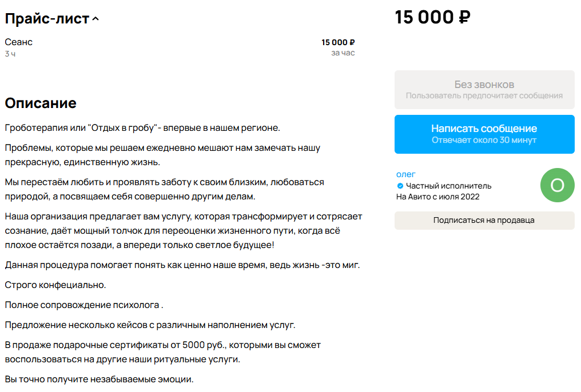This screenshot has height=392, width=581.
Task: Click the blue verified badge icon
Action: pyautogui.click(x=399, y=185)
